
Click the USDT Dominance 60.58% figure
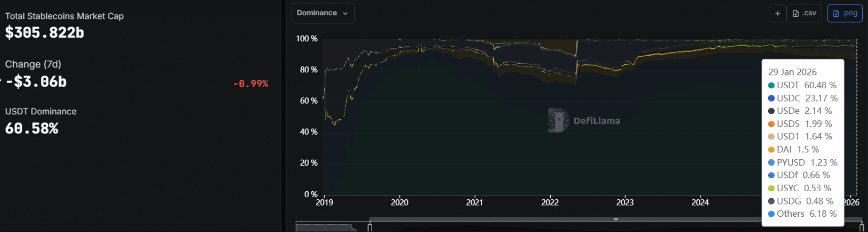32,128
